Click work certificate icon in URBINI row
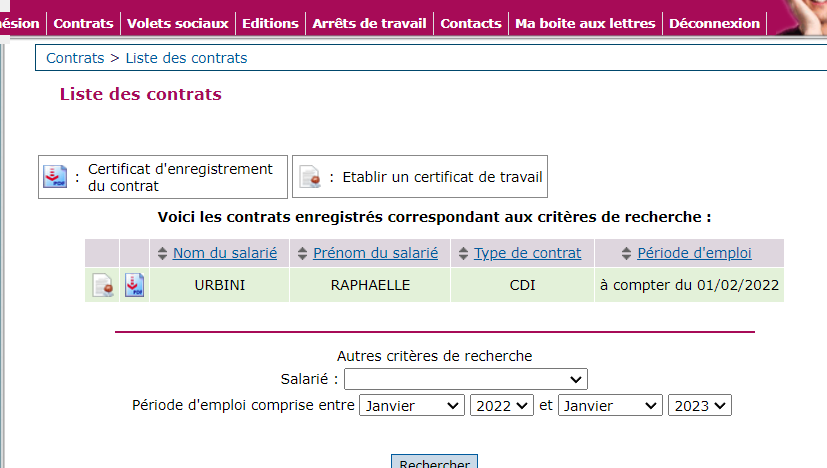 (x=102, y=285)
